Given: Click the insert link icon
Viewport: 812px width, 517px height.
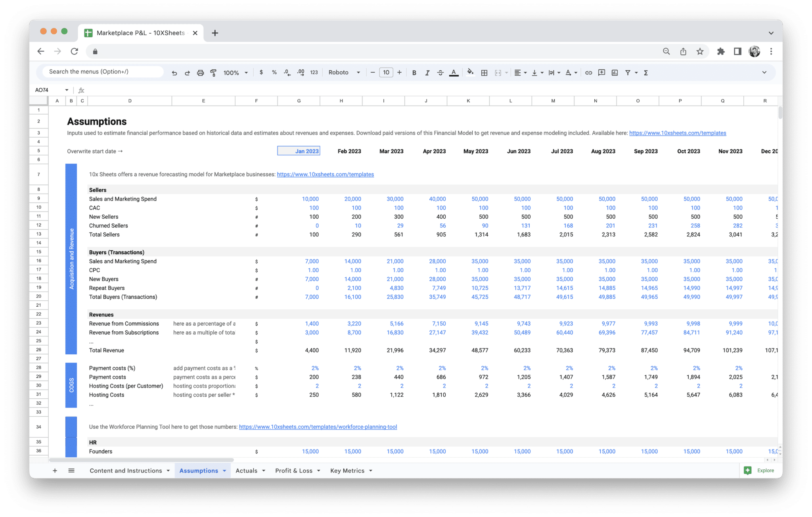Looking at the screenshot, I should [x=588, y=72].
